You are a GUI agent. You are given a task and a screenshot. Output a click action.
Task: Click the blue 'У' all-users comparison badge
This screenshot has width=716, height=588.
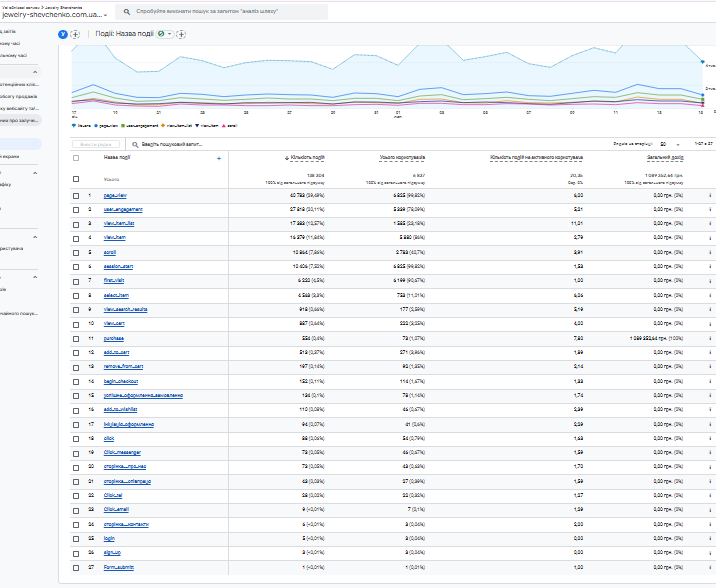pyautogui.click(x=63, y=34)
